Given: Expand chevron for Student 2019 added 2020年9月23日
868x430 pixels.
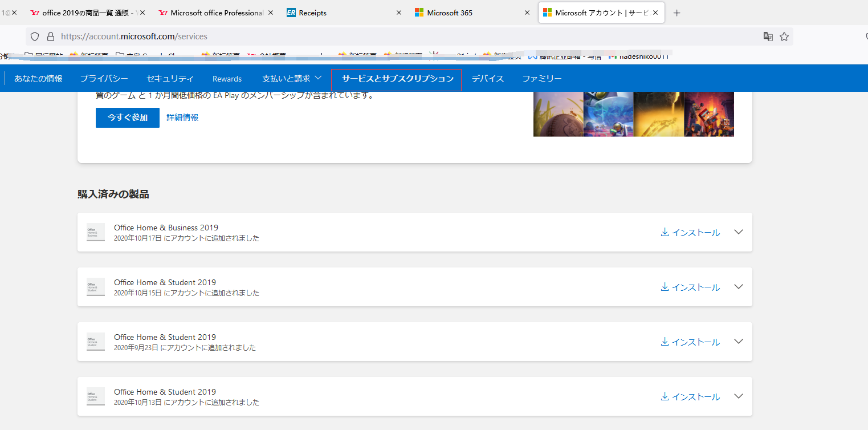Looking at the screenshot, I should coord(739,342).
